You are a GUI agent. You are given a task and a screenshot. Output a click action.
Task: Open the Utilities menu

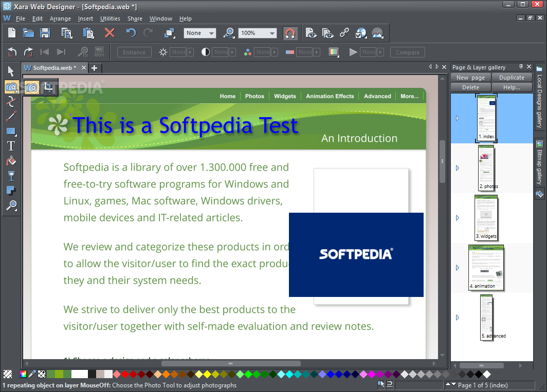coord(110,18)
